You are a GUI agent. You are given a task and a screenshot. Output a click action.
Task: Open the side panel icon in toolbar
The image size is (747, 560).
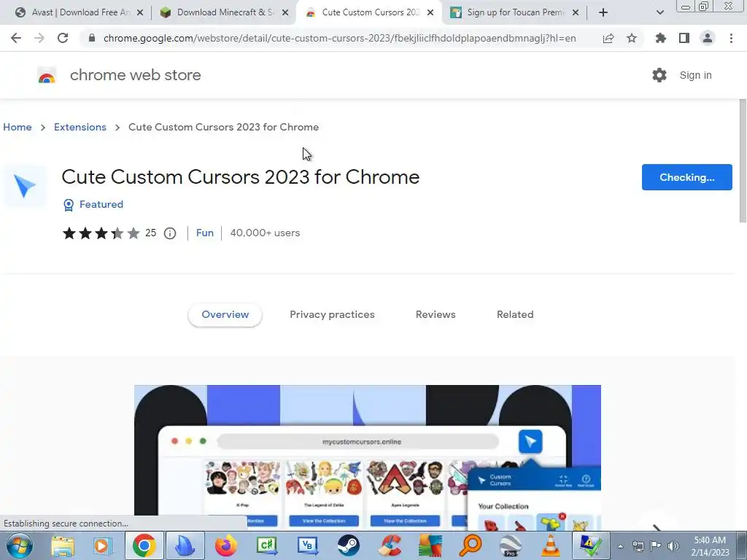click(x=684, y=38)
